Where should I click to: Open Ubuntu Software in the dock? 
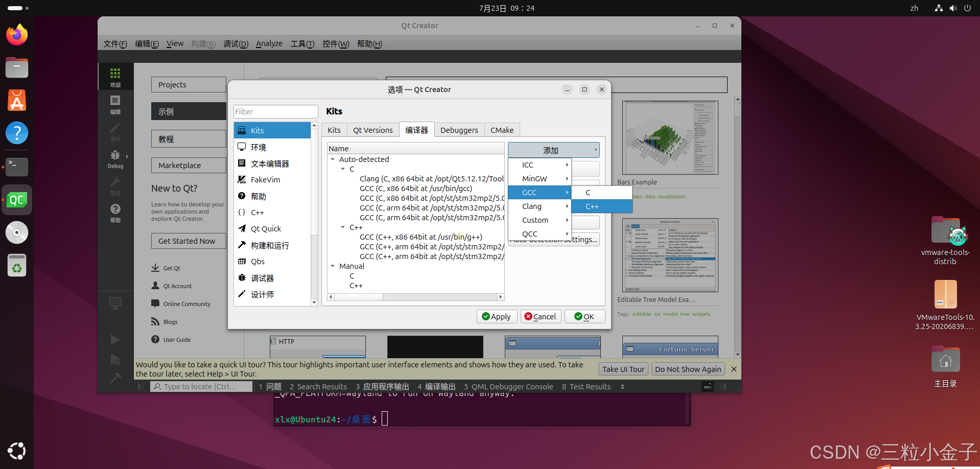17,100
